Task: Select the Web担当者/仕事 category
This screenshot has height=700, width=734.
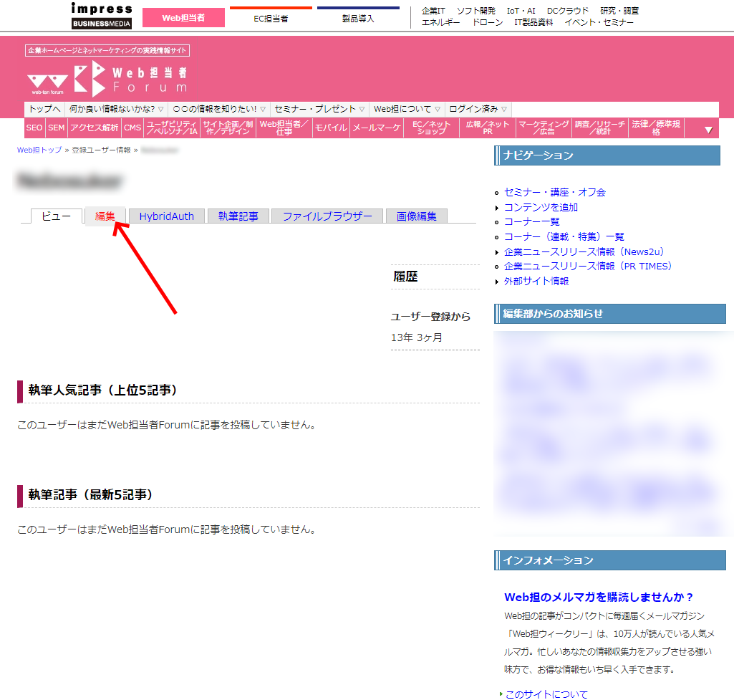Action: tap(284, 128)
